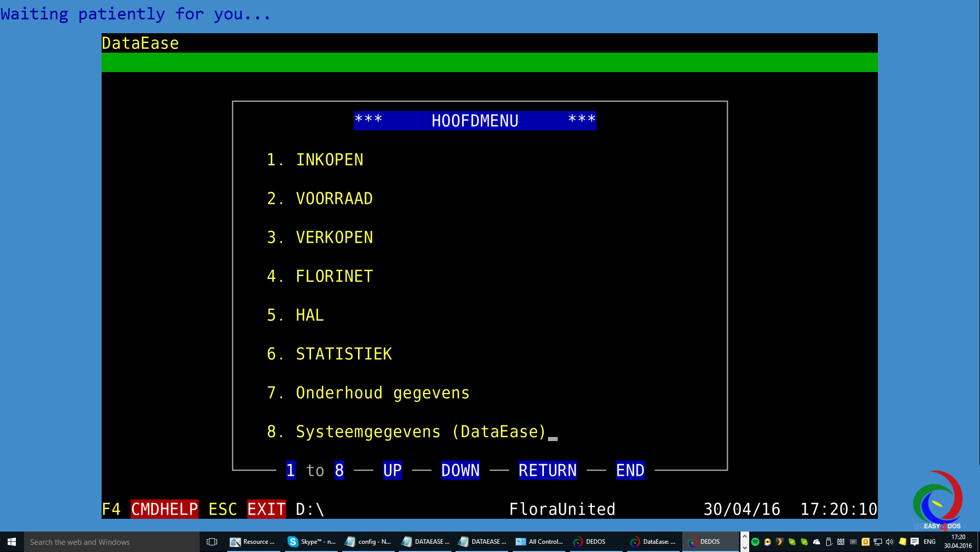Open the taskbar clock showing 17:20
Image resolution: width=980 pixels, height=552 pixels.
coord(958,542)
